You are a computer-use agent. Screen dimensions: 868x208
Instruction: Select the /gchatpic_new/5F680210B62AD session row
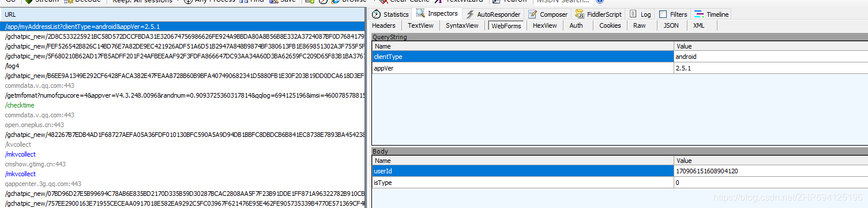[x=183, y=56]
